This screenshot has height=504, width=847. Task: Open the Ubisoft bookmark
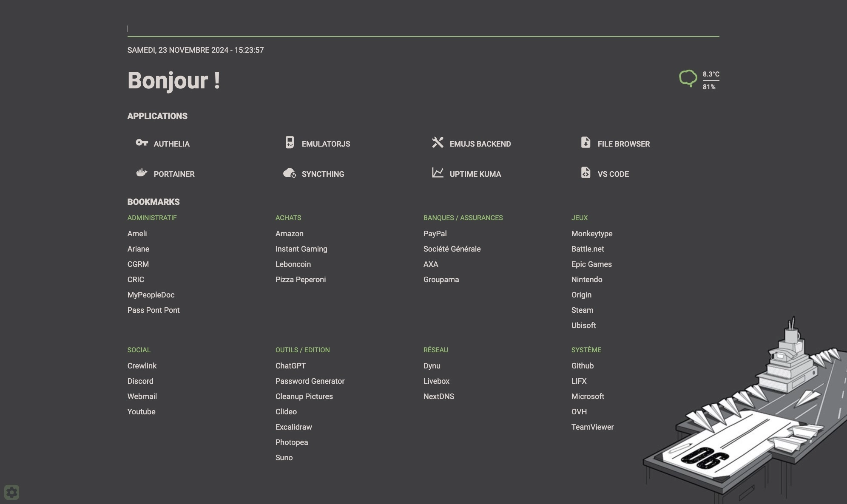coord(583,326)
